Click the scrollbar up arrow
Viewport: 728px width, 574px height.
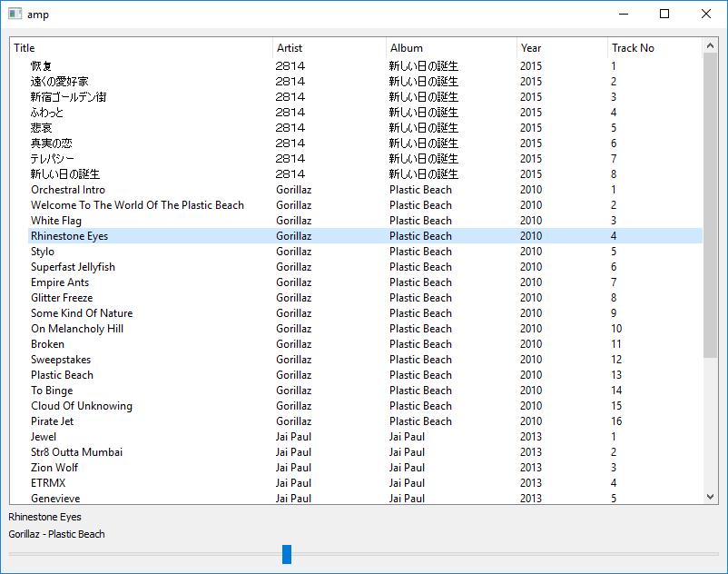point(710,45)
